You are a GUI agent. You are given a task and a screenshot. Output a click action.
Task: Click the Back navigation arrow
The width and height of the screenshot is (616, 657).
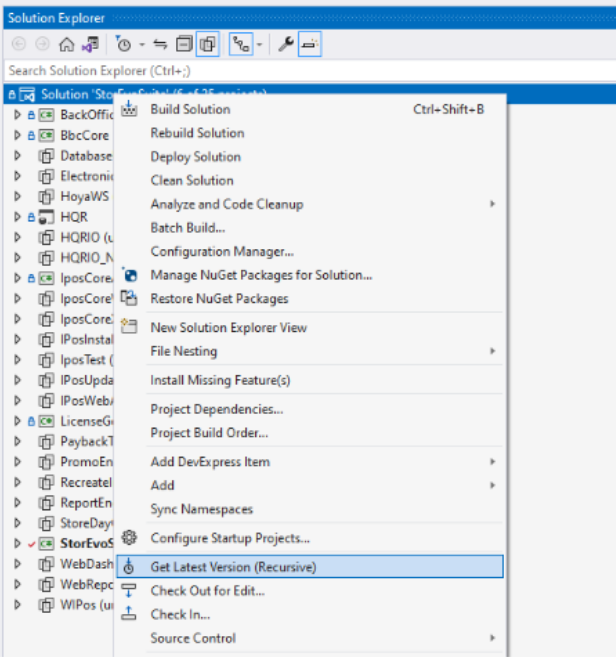click(19, 44)
